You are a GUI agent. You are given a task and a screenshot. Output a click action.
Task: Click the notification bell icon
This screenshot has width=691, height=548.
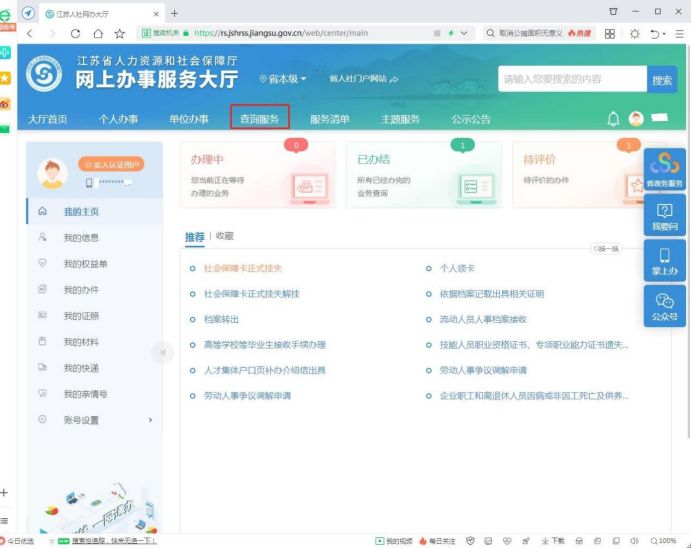(613, 118)
